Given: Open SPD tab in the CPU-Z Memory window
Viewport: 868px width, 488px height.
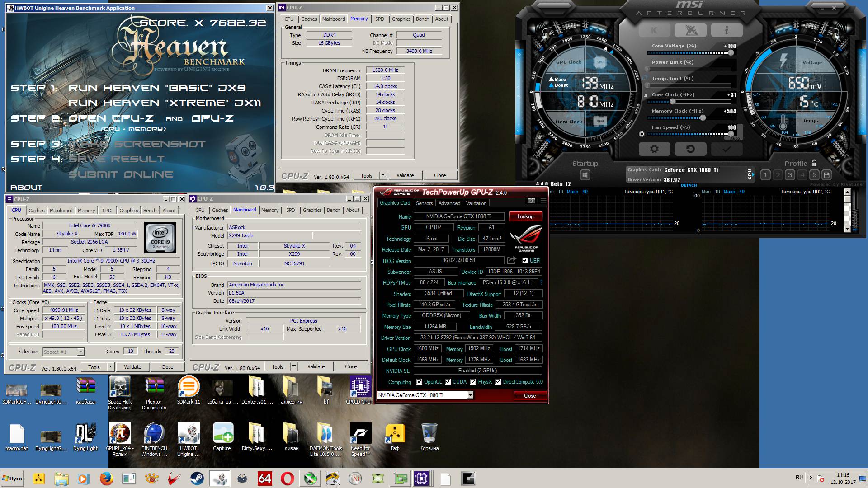Looking at the screenshot, I should [379, 19].
